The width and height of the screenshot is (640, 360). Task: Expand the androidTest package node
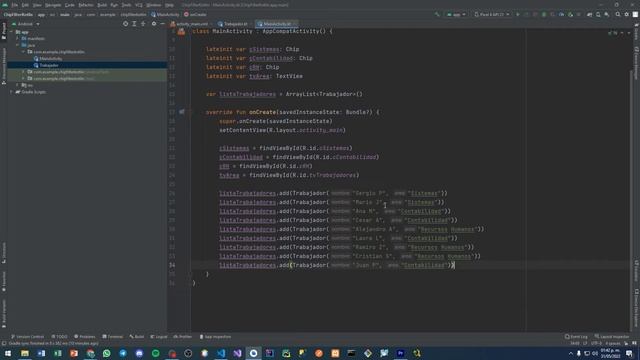pyautogui.click(x=23, y=72)
